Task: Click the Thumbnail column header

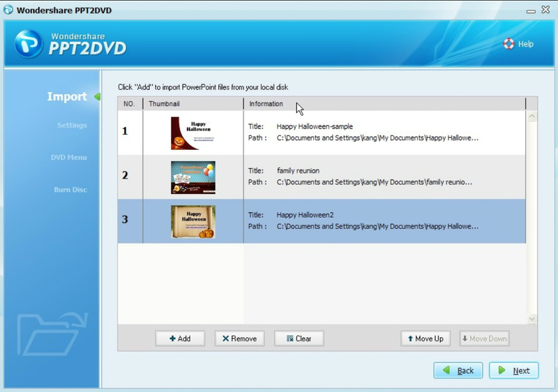Action: coord(193,103)
